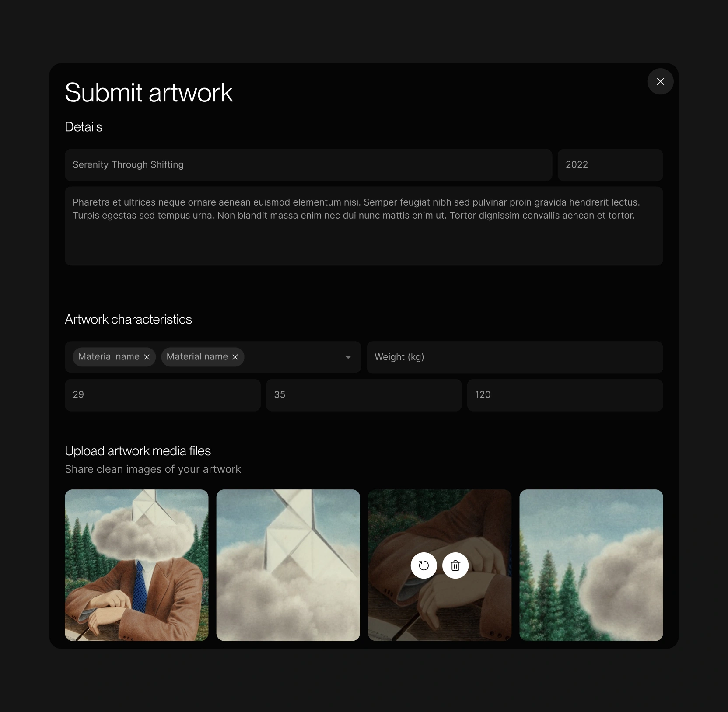Click into the Pharetra description text area

(x=364, y=226)
